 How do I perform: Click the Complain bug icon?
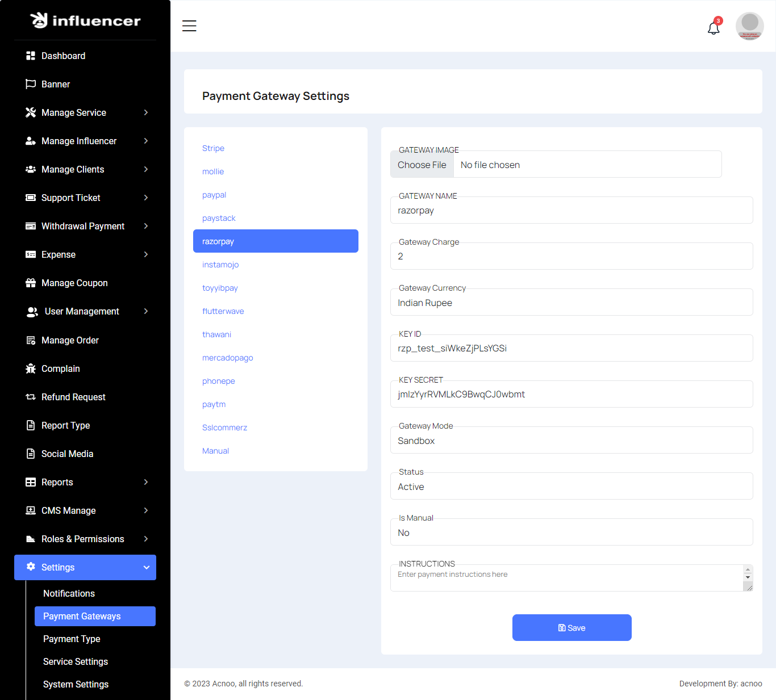31,368
